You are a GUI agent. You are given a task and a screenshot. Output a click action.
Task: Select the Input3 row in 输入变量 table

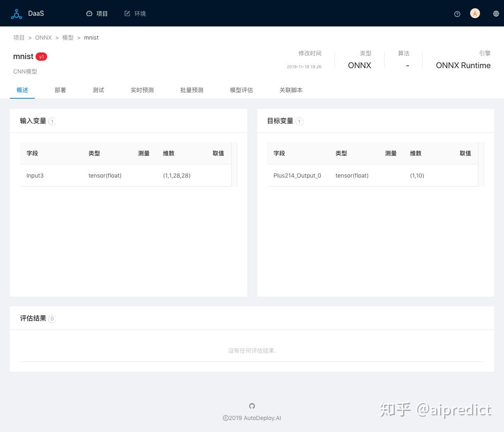35,176
